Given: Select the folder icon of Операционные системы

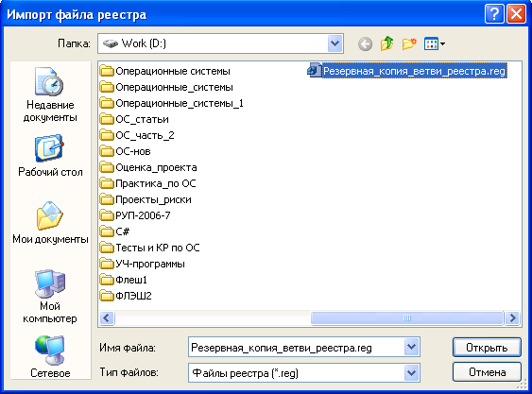Looking at the screenshot, I should point(107,71).
